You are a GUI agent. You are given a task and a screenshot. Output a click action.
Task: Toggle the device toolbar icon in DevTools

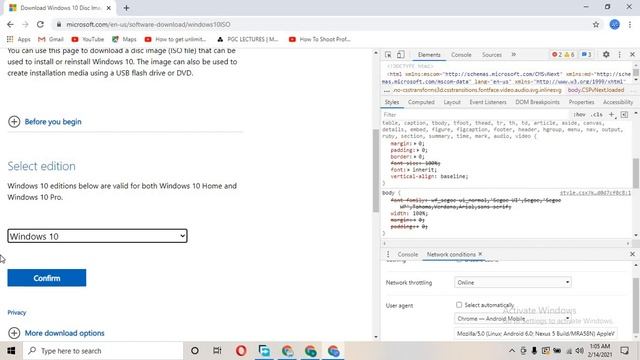click(401, 55)
